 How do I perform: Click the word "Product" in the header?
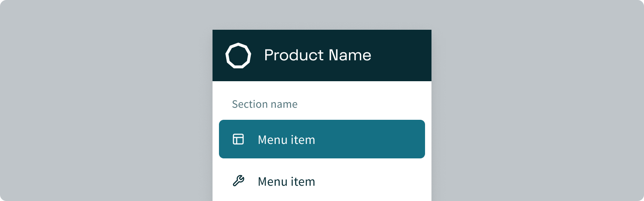click(294, 55)
